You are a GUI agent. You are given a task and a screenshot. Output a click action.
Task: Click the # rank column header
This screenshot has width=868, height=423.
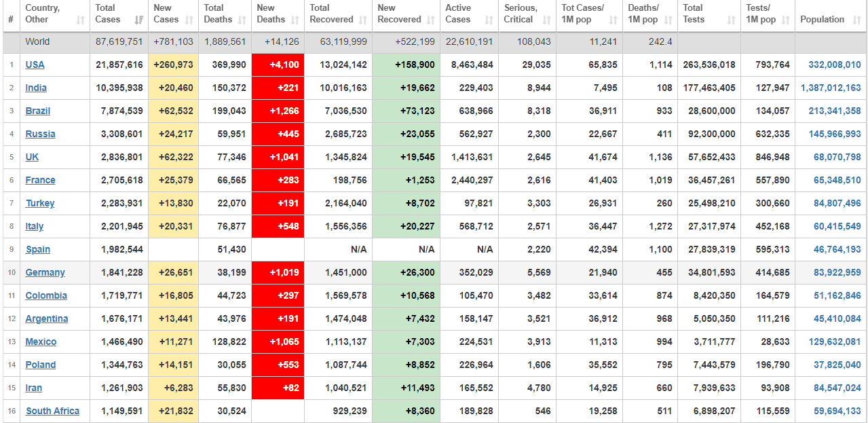click(10, 14)
